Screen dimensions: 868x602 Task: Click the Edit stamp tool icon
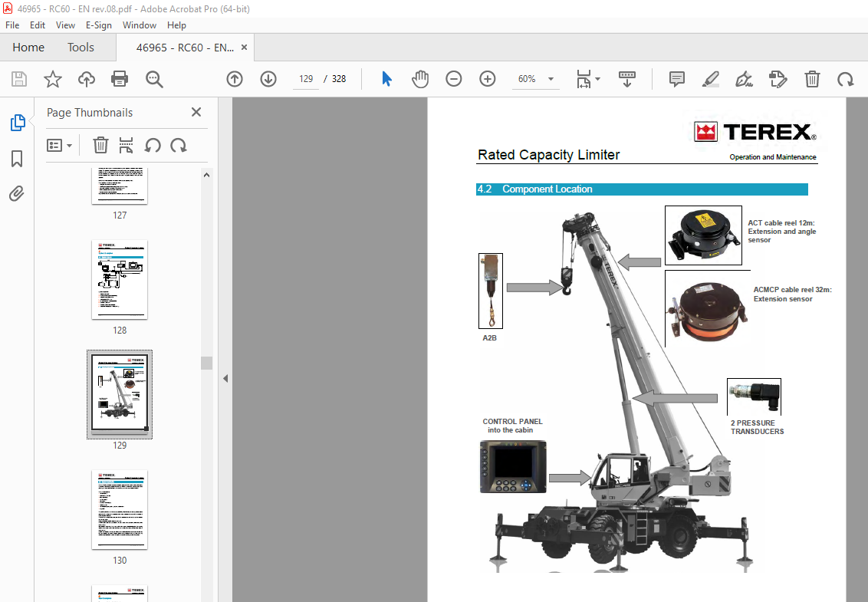coord(778,79)
